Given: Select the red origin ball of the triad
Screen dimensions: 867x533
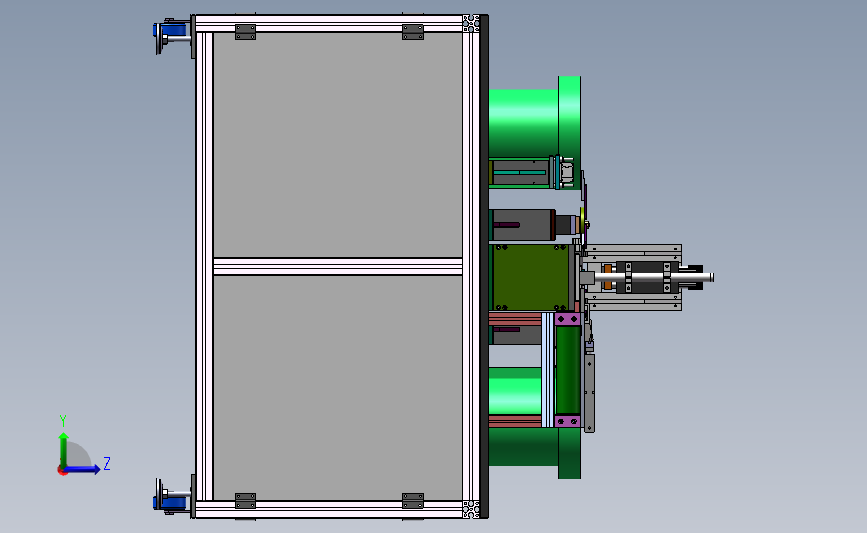Looking at the screenshot, I should pyautogui.click(x=62, y=471).
